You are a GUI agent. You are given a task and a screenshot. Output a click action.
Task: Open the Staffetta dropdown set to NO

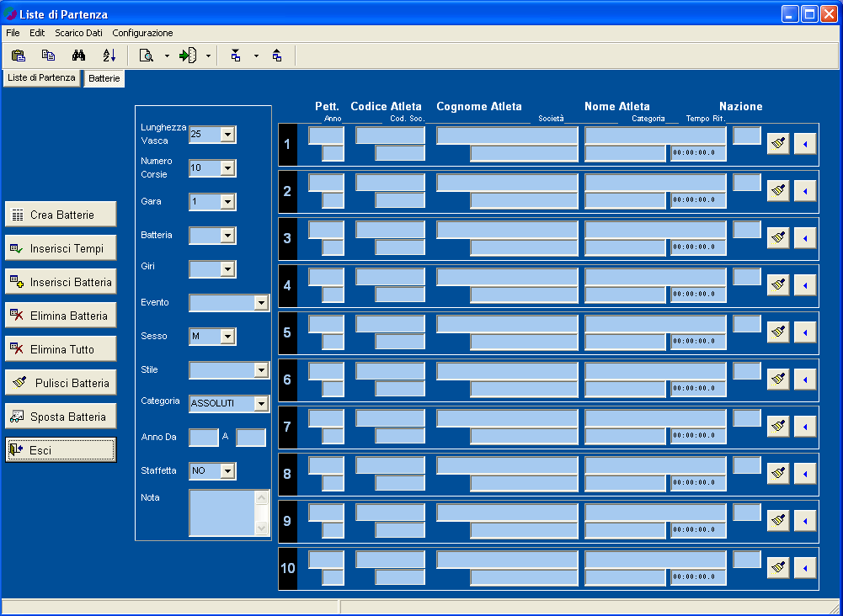click(227, 471)
